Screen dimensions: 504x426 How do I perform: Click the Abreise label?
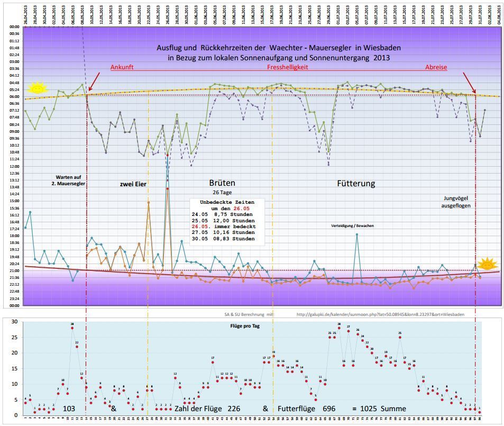(436, 68)
